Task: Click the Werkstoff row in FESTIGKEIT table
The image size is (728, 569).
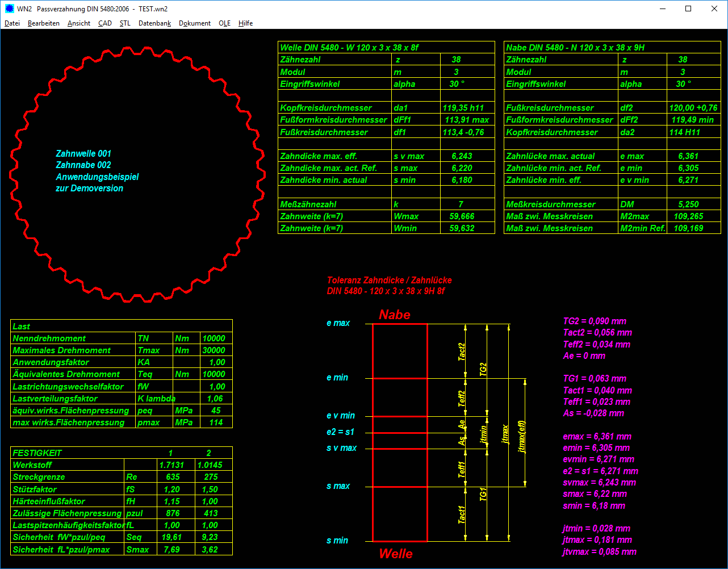Action: point(35,465)
